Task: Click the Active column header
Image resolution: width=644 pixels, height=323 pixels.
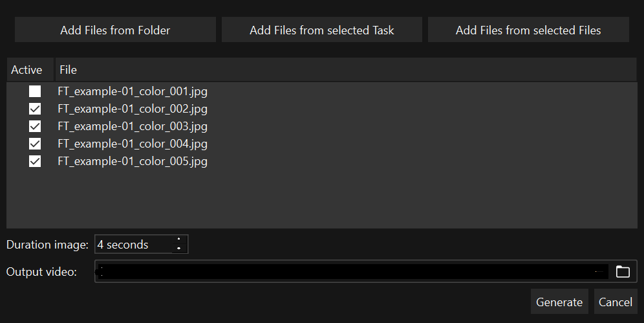Action: (27, 70)
